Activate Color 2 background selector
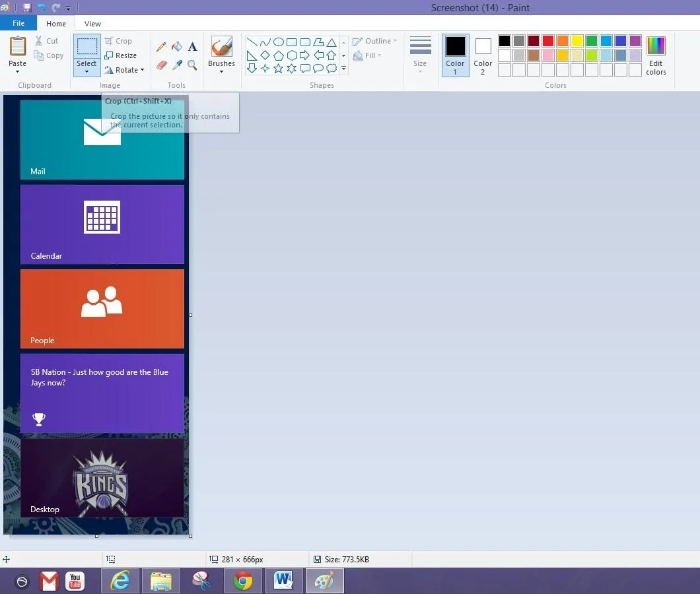This screenshot has height=594, width=700. point(483,55)
